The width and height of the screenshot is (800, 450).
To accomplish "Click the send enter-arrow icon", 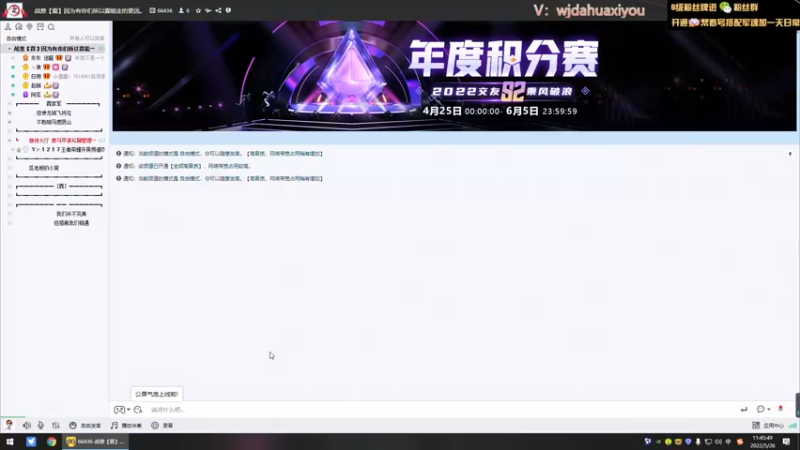I will pos(744,409).
